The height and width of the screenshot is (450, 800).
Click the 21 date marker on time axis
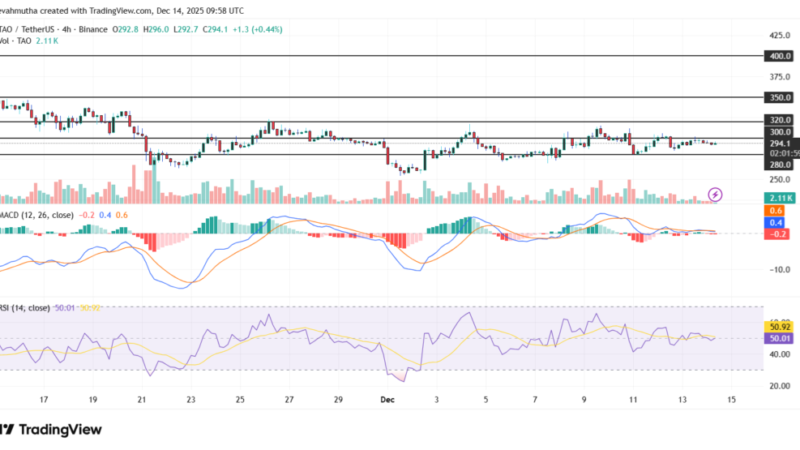point(141,399)
